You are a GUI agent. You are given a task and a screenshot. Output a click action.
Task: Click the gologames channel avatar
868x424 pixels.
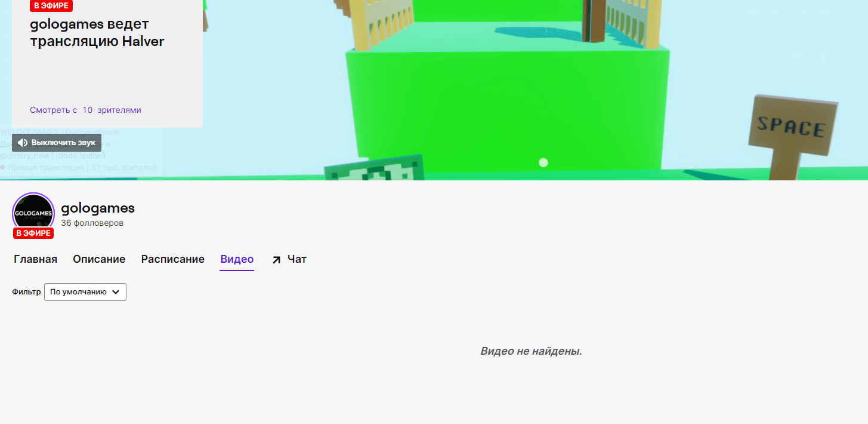point(33,213)
